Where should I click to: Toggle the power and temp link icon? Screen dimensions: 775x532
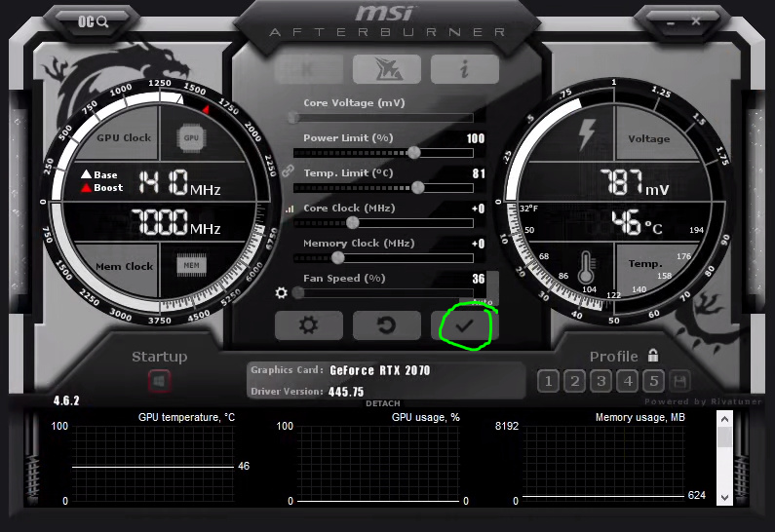(x=288, y=171)
